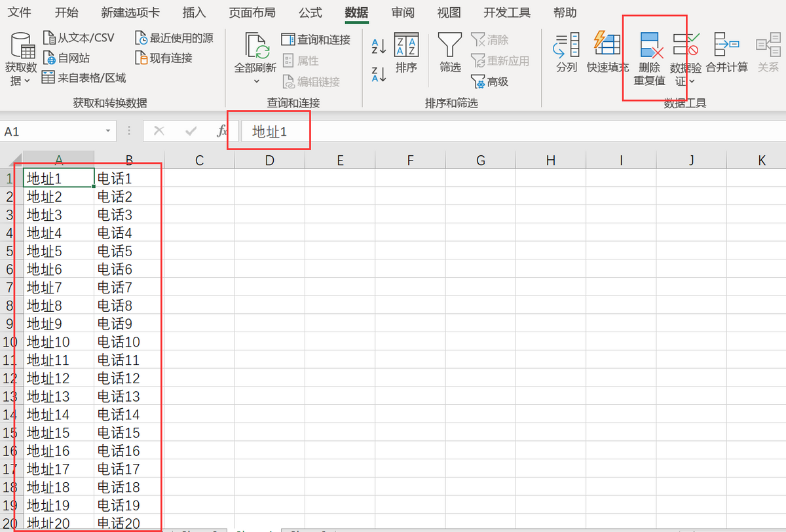Viewport: 786px width, 532px height.
Task: Open 最近使用的源
Action: 174,38
